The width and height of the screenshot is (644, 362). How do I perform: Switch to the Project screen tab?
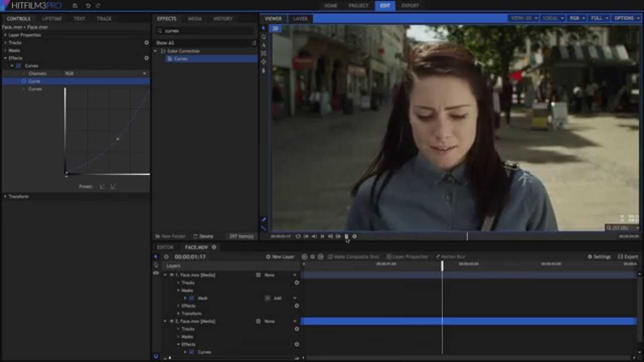358,6
